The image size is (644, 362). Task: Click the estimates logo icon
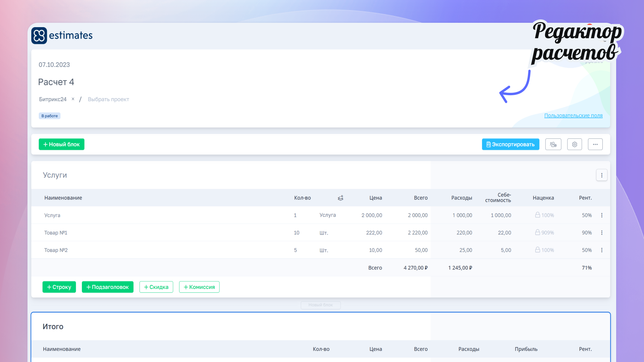39,36
